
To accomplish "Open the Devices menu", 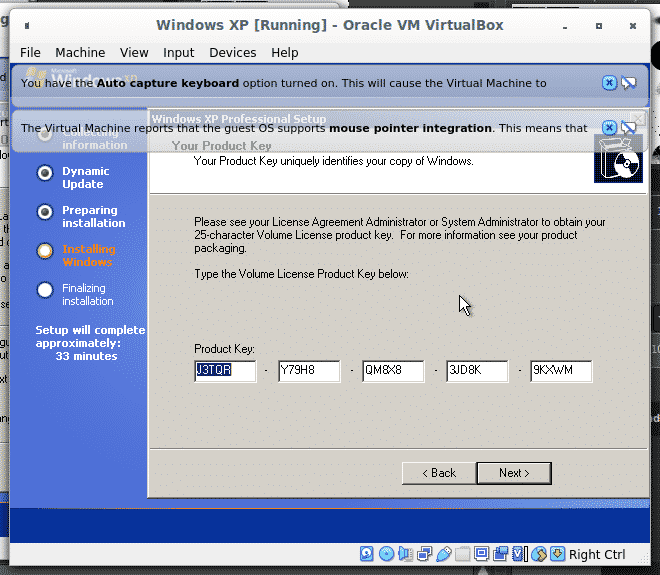I will pyautogui.click(x=233, y=53).
